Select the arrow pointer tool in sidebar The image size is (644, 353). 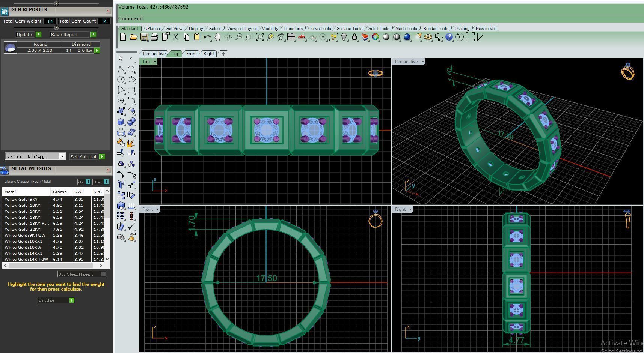tap(121, 59)
